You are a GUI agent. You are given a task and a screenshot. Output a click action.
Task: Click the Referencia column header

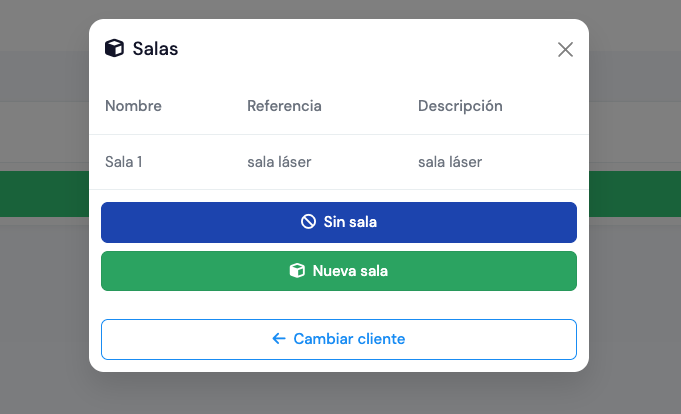pos(284,106)
